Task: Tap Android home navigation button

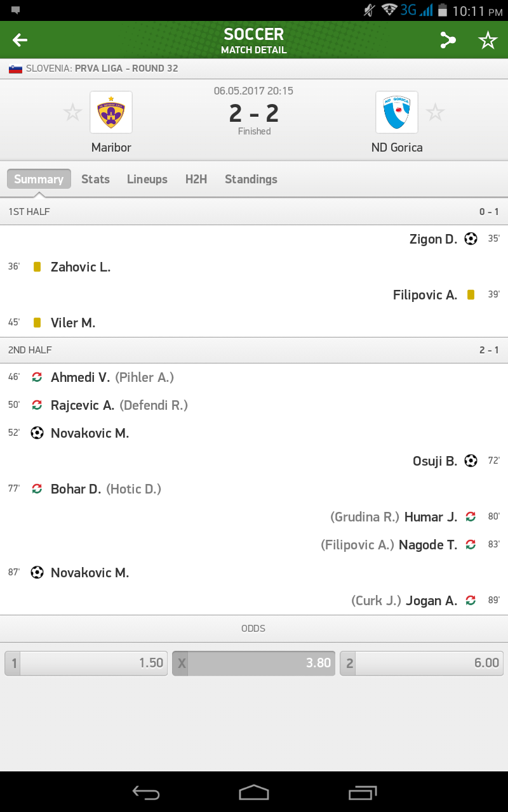Action: click(x=254, y=792)
